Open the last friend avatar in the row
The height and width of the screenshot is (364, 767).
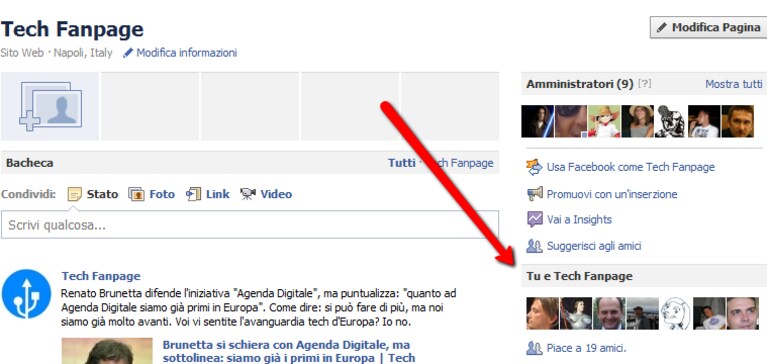click(x=742, y=313)
